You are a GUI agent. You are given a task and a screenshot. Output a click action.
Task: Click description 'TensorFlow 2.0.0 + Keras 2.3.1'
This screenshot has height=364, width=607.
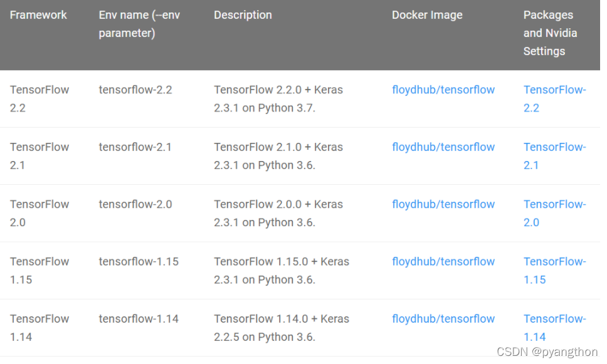coord(278,213)
